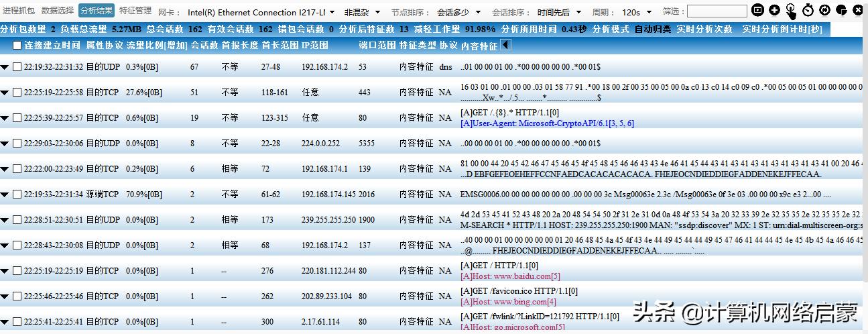This screenshot has height=334, width=868.
Task: Toggle the select-all checkbox in header row
Action: click(x=17, y=46)
